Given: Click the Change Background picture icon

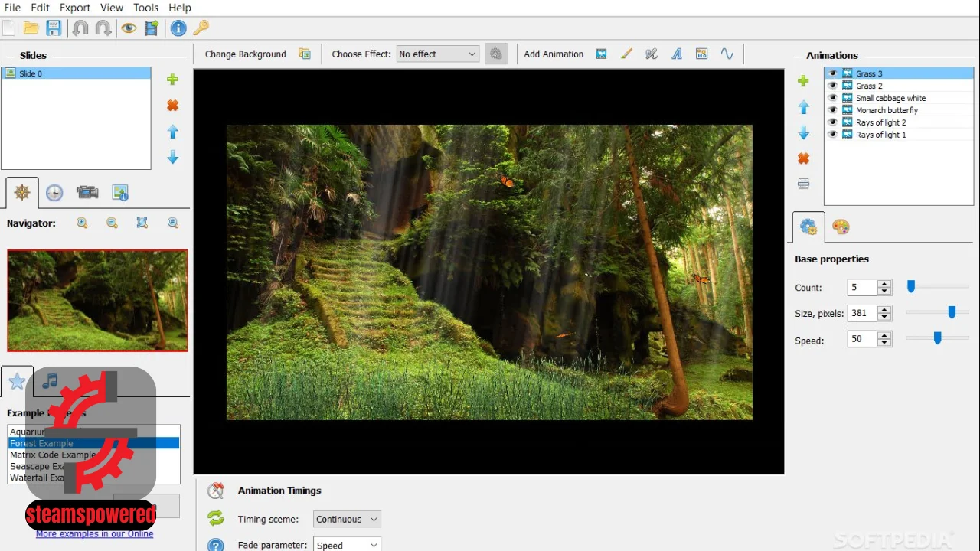Looking at the screenshot, I should [x=305, y=54].
